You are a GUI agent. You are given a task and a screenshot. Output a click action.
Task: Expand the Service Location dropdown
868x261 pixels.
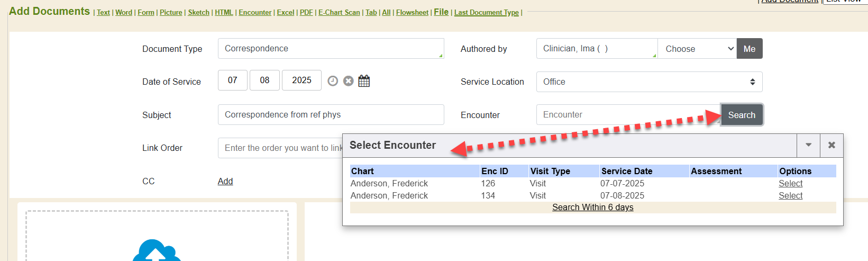649,82
